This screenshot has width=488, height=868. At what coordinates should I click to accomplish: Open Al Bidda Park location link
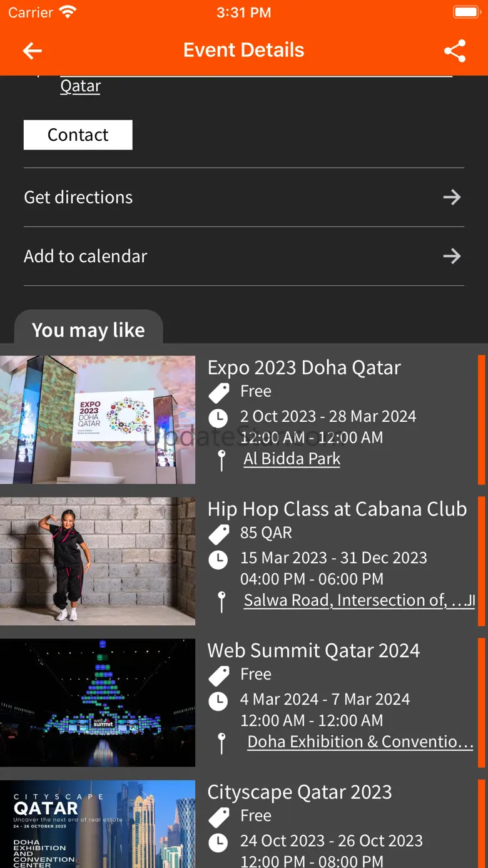click(x=292, y=459)
